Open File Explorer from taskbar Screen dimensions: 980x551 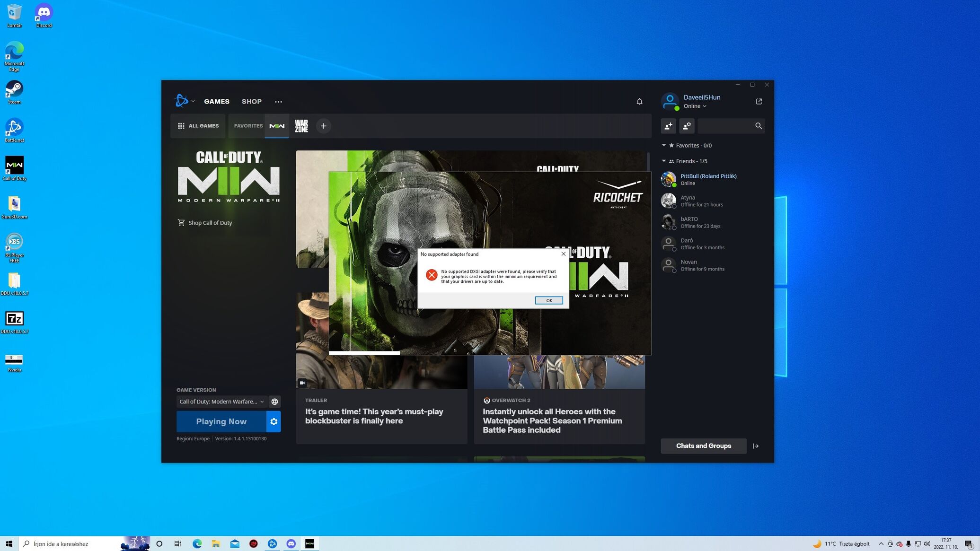[216, 543]
